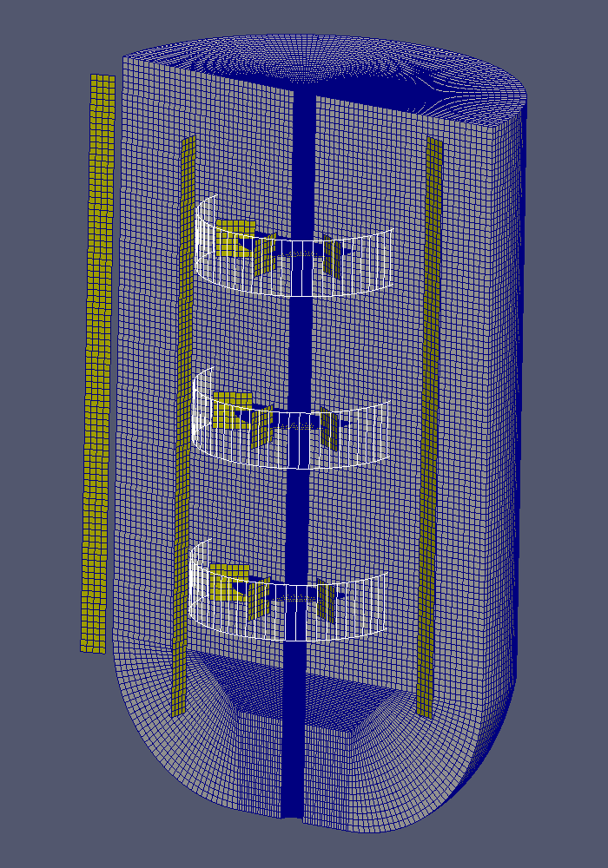The height and width of the screenshot is (868, 608).
Task: Click the concentric circle center on tank top
Action: tap(304, 67)
